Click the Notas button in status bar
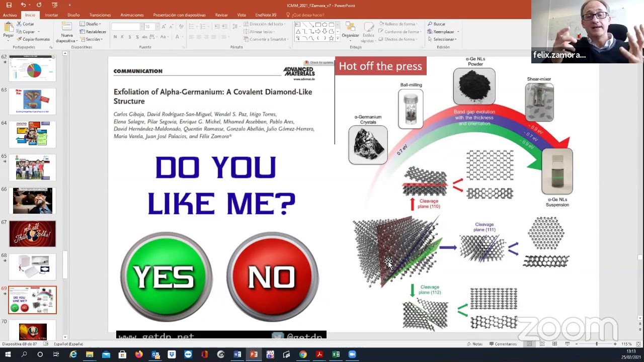 (x=474, y=344)
